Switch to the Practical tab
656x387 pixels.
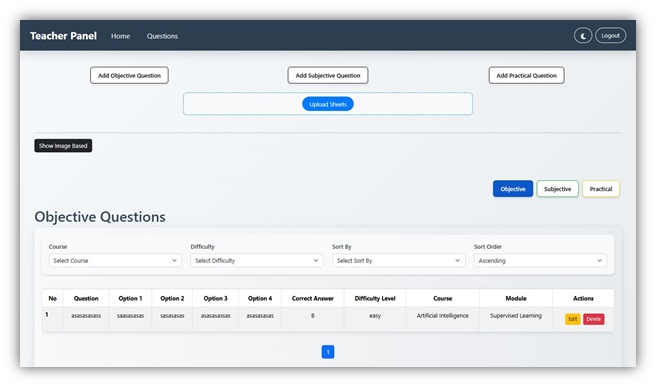[x=601, y=189]
